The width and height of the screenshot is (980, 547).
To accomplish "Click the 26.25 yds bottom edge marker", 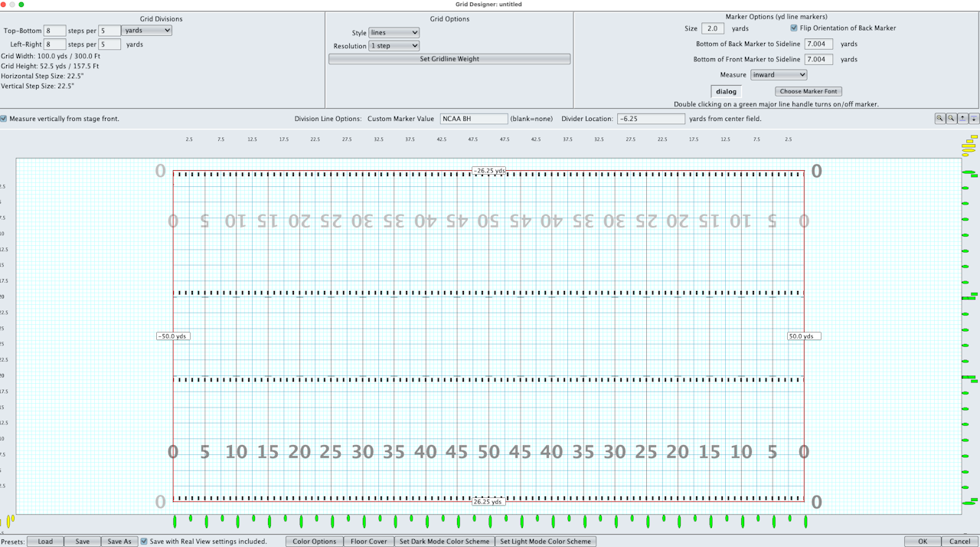I will (488, 502).
